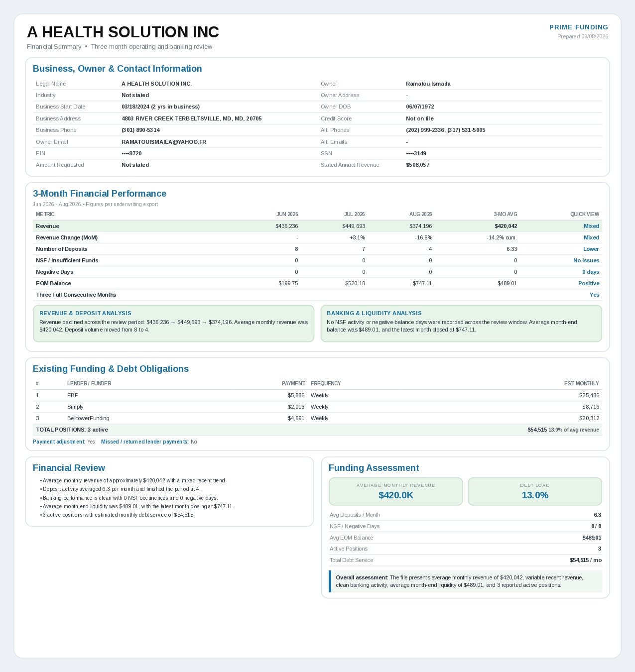This screenshot has width=635, height=672.
Task: Click EBF weekly payment $5,886
Action: click(296, 395)
